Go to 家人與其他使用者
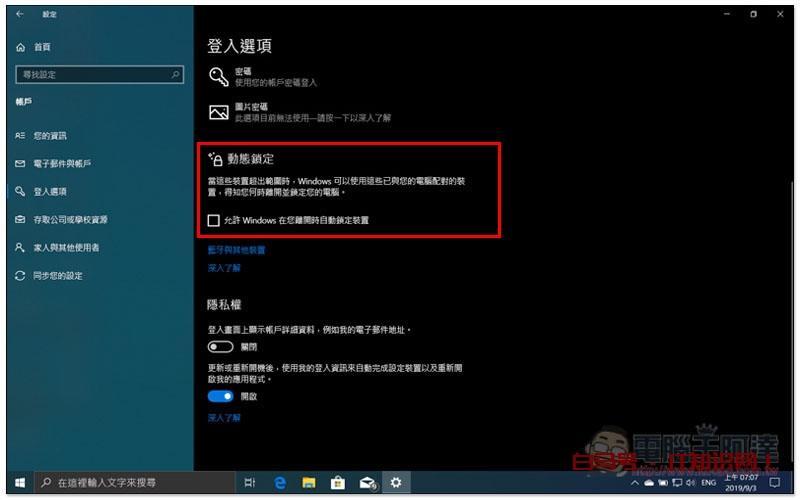The height and width of the screenshot is (500, 800). pos(66,247)
